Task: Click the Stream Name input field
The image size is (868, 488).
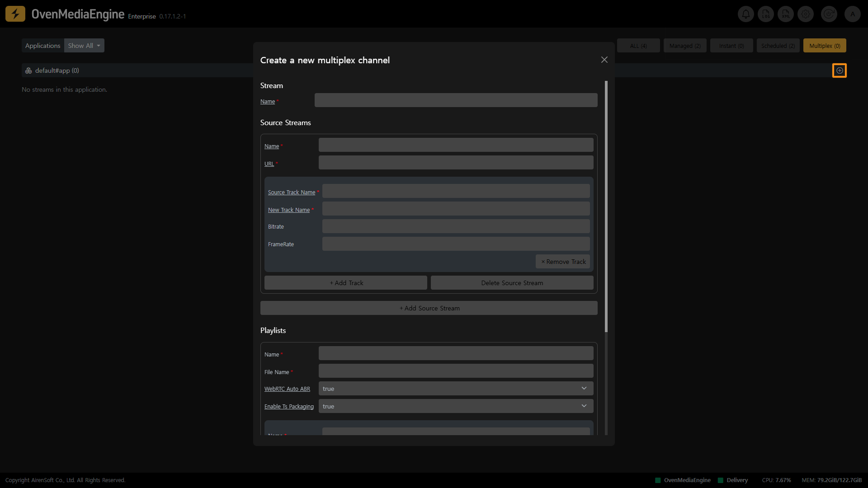Action: [456, 100]
